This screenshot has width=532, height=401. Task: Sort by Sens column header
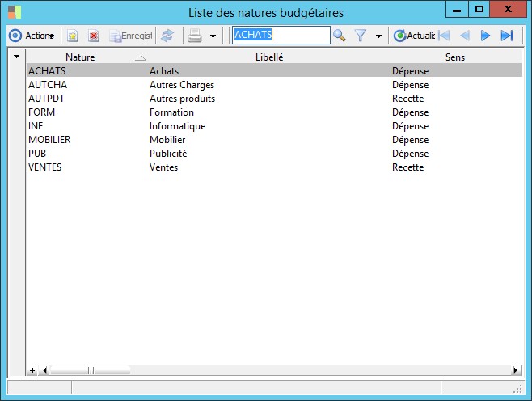455,57
